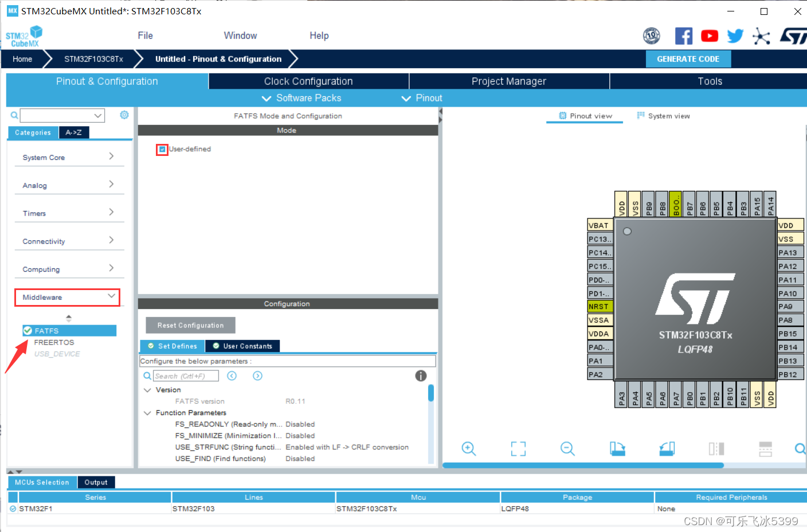Select FATFS middleware item
The height and width of the screenshot is (532, 807).
coord(69,331)
